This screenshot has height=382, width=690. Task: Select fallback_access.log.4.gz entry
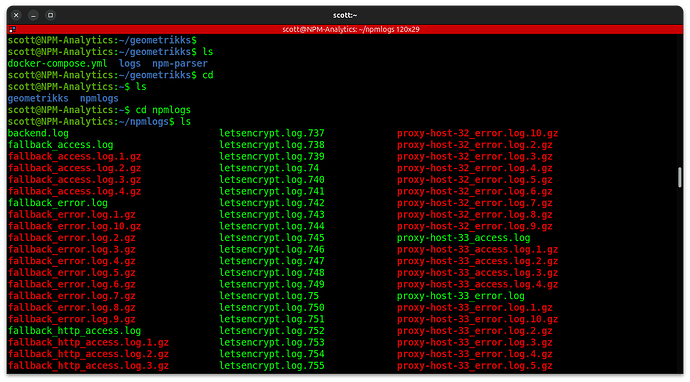click(74, 191)
